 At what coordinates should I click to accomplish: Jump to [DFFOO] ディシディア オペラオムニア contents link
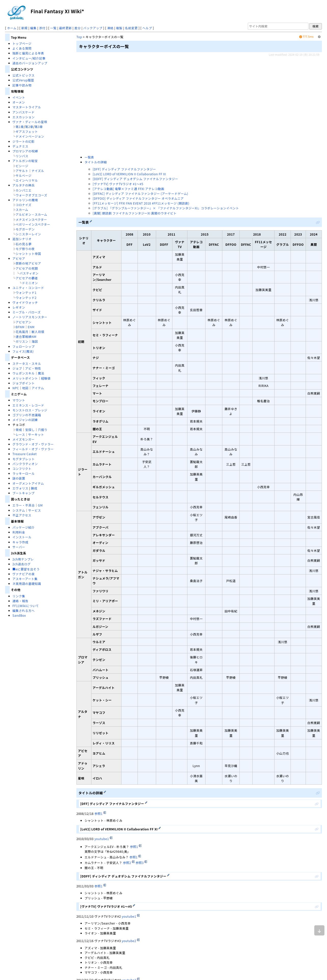pyautogui.click(x=138, y=198)
